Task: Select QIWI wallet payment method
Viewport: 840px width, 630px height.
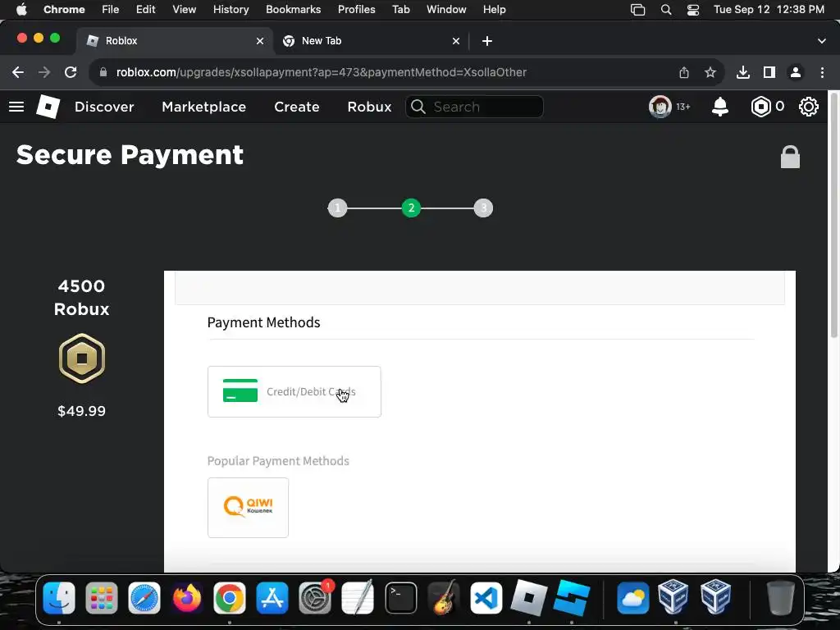Action: [x=248, y=507]
